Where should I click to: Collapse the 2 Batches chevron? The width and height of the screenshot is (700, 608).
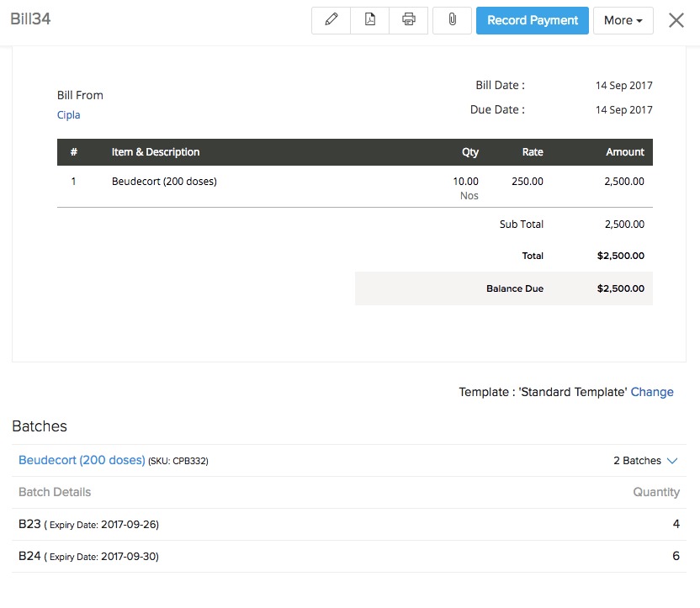coord(671,461)
